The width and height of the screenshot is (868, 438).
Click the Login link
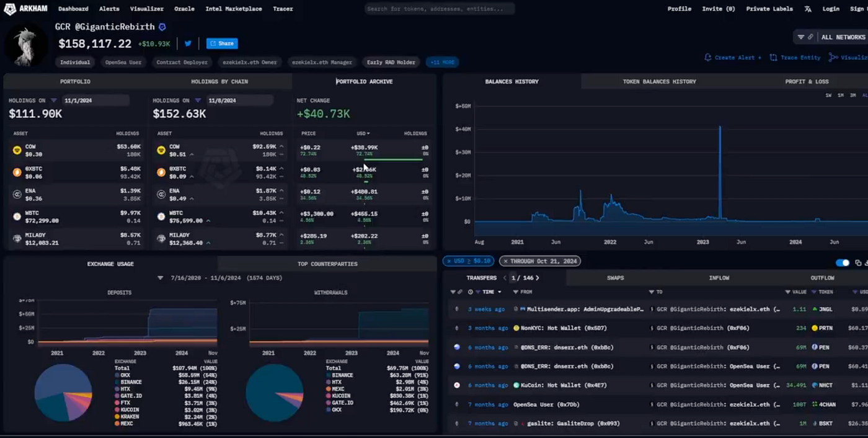coord(831,9)
